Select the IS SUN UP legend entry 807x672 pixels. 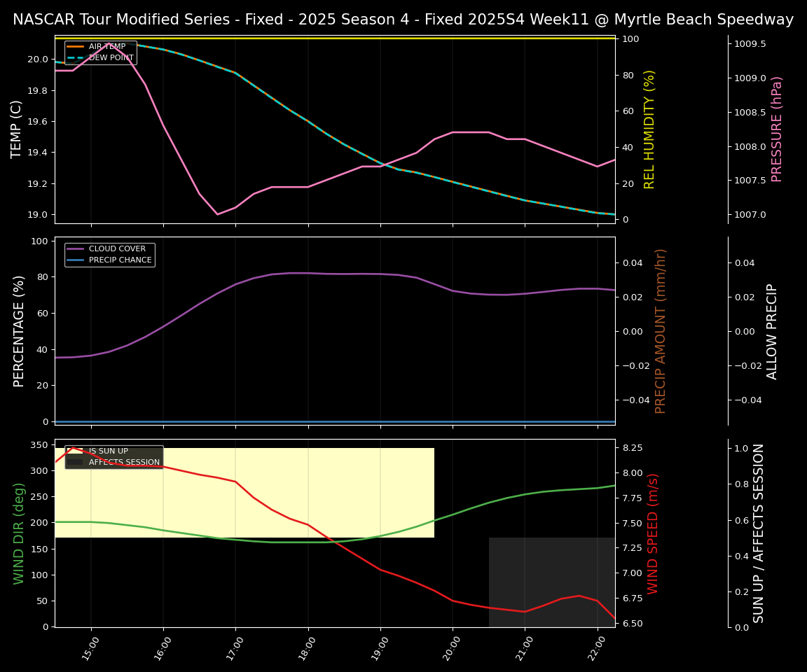pos(108,451)
